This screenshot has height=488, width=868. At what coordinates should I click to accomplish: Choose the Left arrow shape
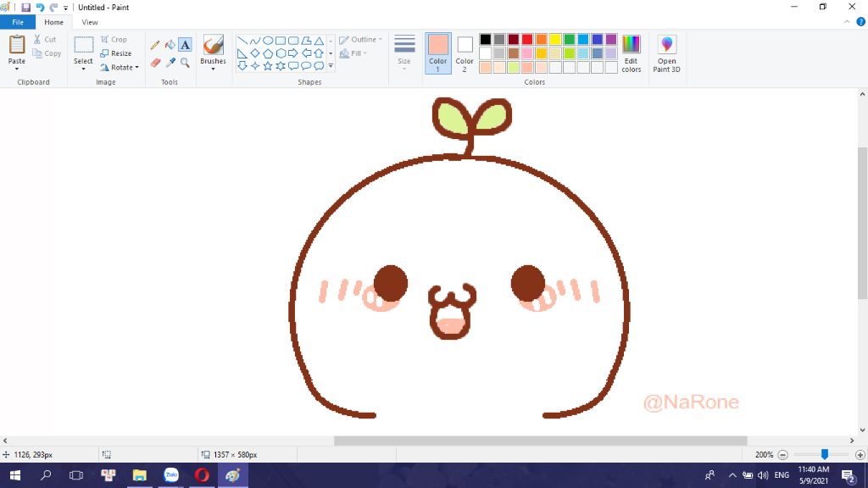pos(306,53)
